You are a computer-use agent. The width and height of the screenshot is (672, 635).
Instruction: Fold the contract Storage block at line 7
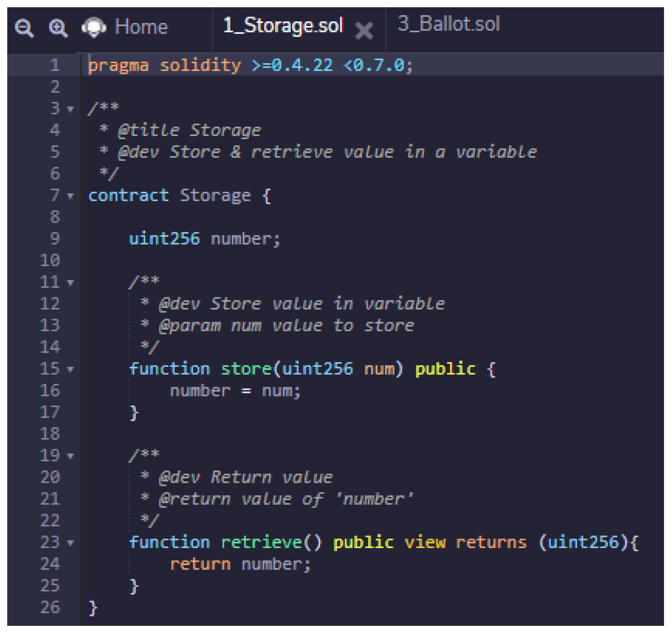pyautogui.click(x=70, y=196)
